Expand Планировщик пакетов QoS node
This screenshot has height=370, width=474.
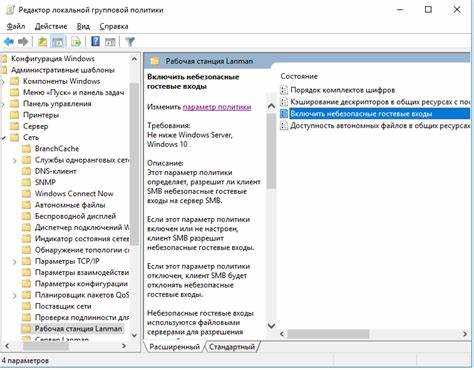(x=14, y=295)
